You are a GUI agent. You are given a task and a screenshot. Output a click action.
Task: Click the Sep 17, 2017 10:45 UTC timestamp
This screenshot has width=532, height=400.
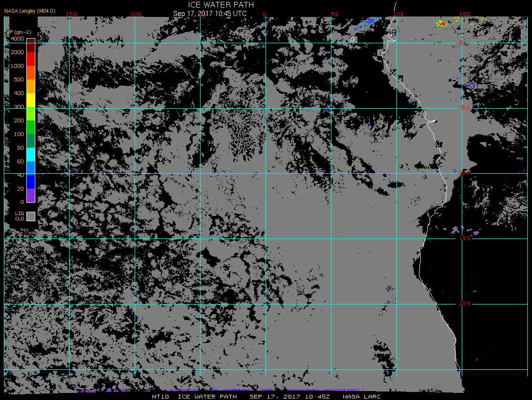pos(210,14)
